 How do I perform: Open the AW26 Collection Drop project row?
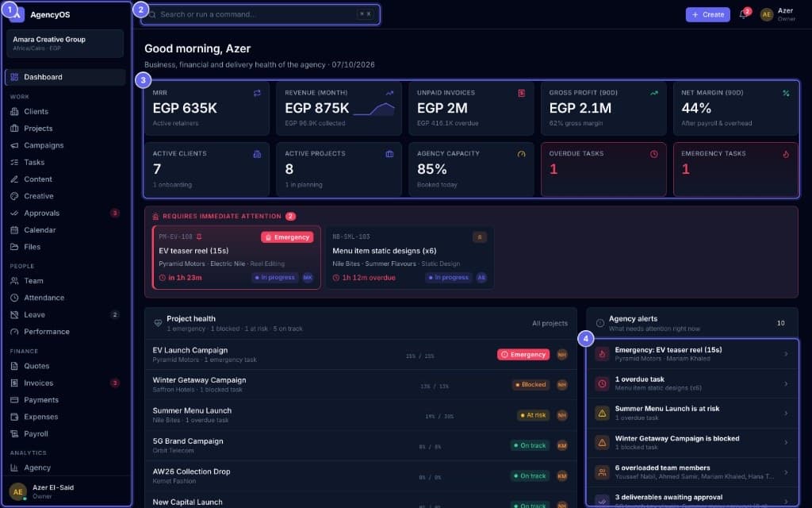pyautogui.click(x=361, y=476)
